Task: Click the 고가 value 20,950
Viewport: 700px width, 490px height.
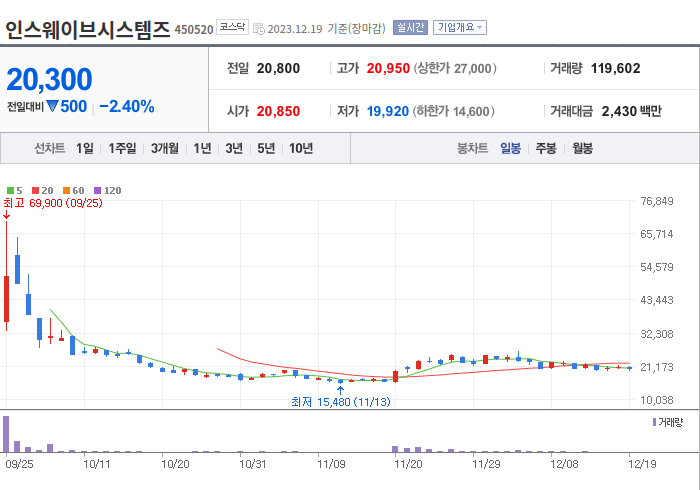Action: [388, 68]
